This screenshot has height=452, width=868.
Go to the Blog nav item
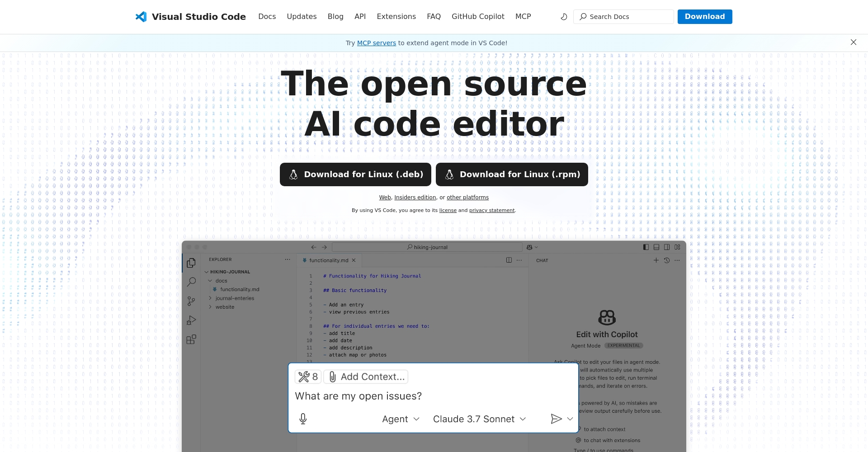point(335,17)
